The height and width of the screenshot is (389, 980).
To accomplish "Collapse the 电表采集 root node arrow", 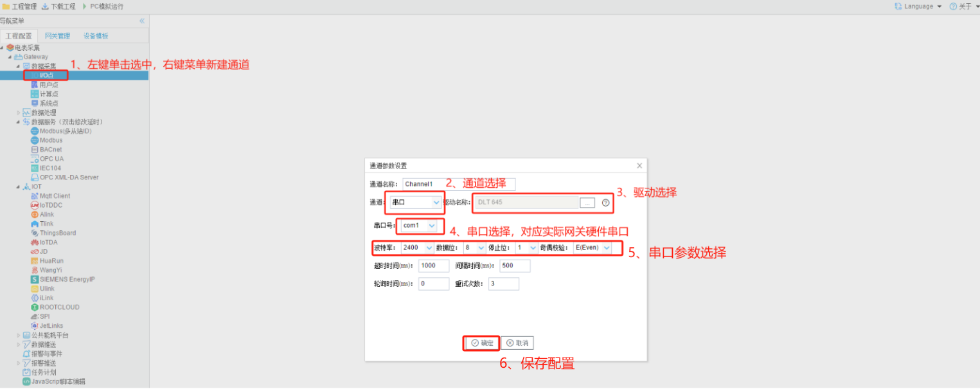I will 3,48.
